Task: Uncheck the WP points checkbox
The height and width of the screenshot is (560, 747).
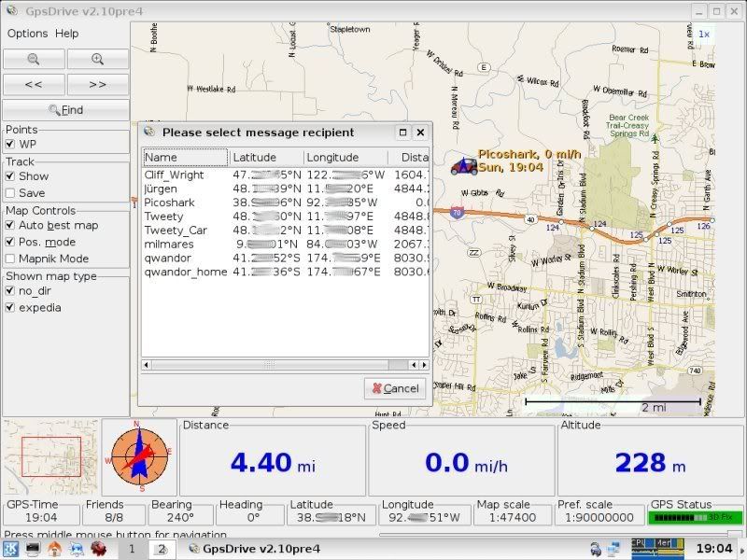Action: coord(10,145)
